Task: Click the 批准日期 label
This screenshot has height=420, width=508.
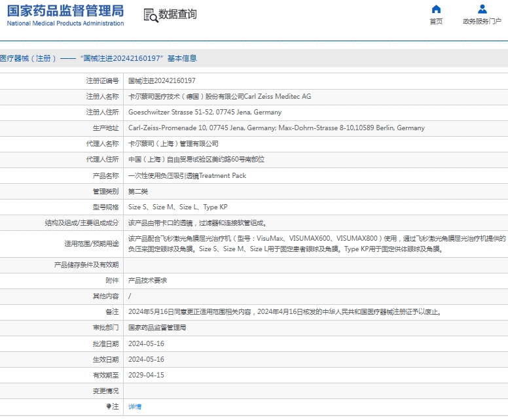Action: click(105, 343)
